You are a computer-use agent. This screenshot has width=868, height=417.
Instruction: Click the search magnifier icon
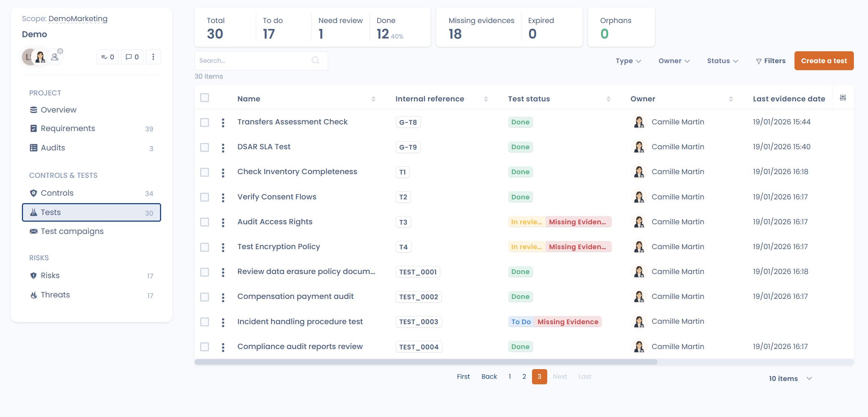pyautogui.click(x=315, y=60)
